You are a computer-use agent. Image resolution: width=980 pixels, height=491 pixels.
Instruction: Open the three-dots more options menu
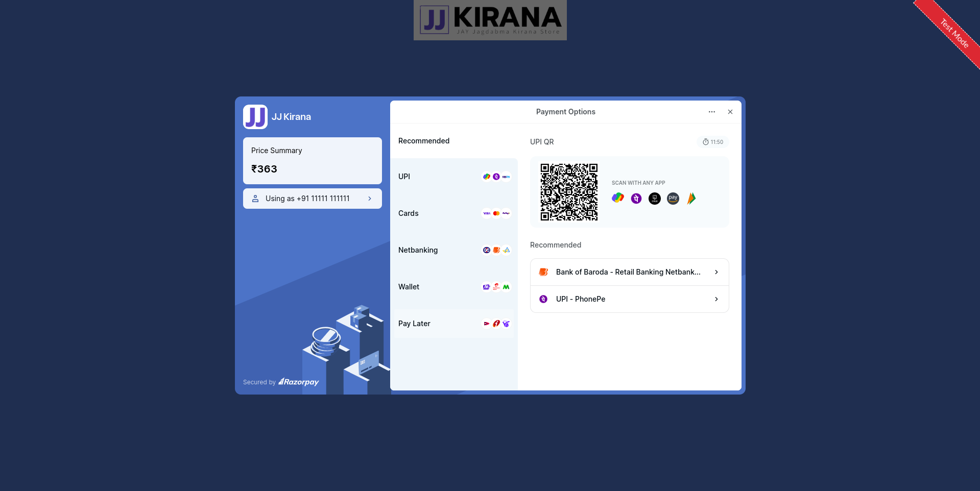[x=712, y=112]
